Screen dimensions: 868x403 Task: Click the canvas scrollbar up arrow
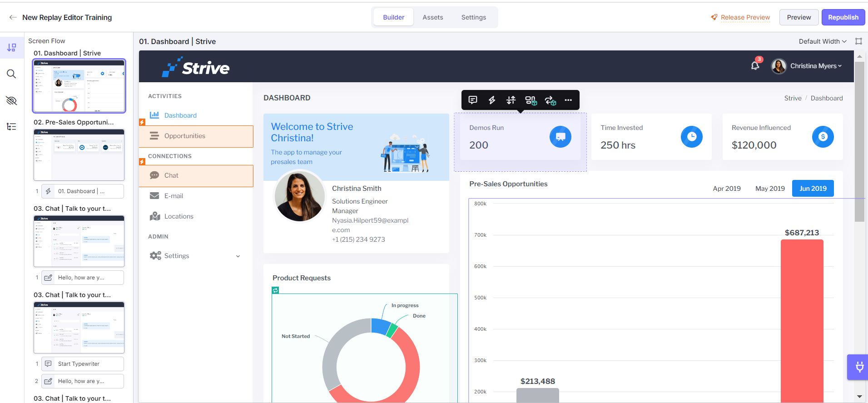pos(859,56)
